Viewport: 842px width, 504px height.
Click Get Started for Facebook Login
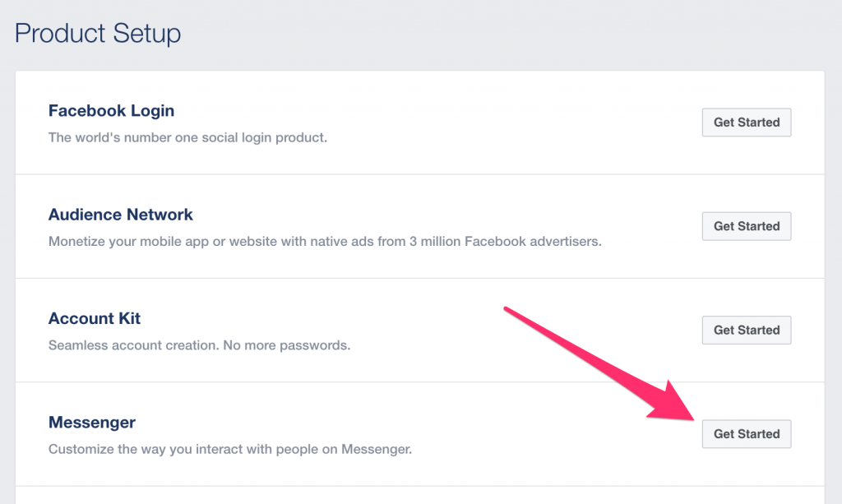[747, 123]
